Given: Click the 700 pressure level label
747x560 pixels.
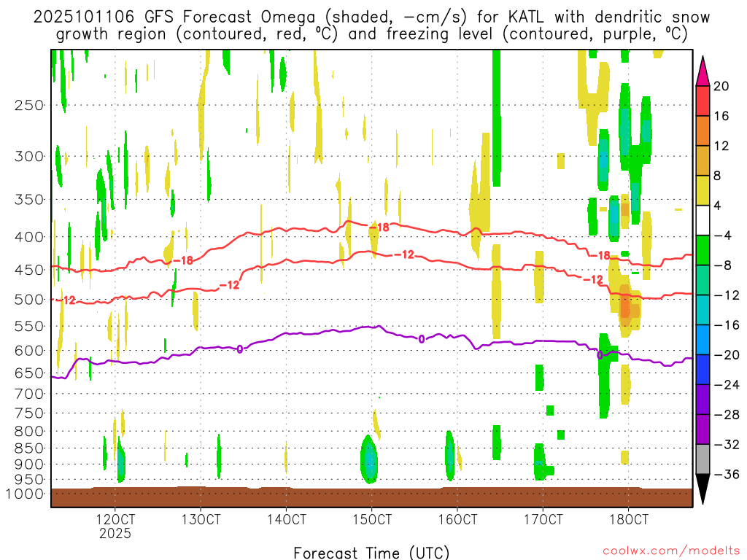Looking at the screenshot, I should tap(29, 394).
